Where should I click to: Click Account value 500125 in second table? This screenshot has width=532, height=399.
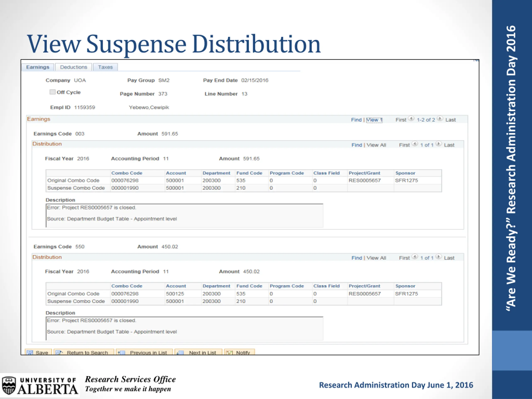(x=175, y=294)
